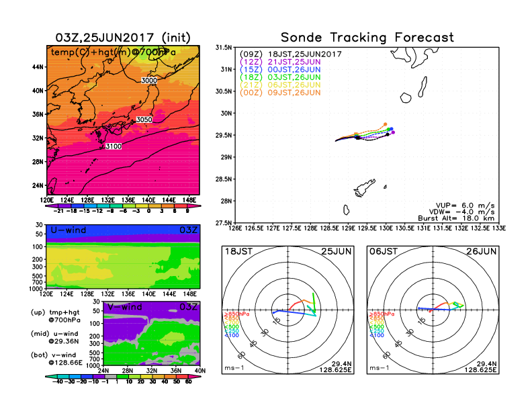Click the "126E" longitude label on sonde map
Screen dimensions: 532x411
tap(235, 228)
